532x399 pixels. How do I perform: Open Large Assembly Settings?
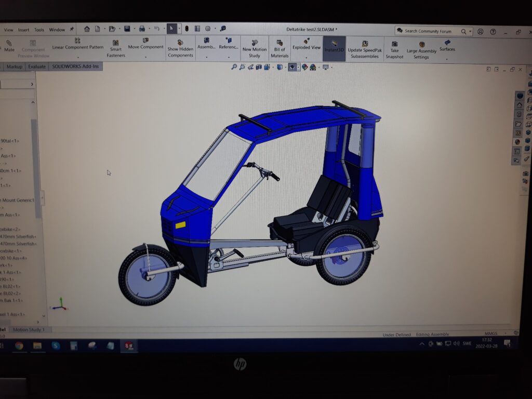421,45
